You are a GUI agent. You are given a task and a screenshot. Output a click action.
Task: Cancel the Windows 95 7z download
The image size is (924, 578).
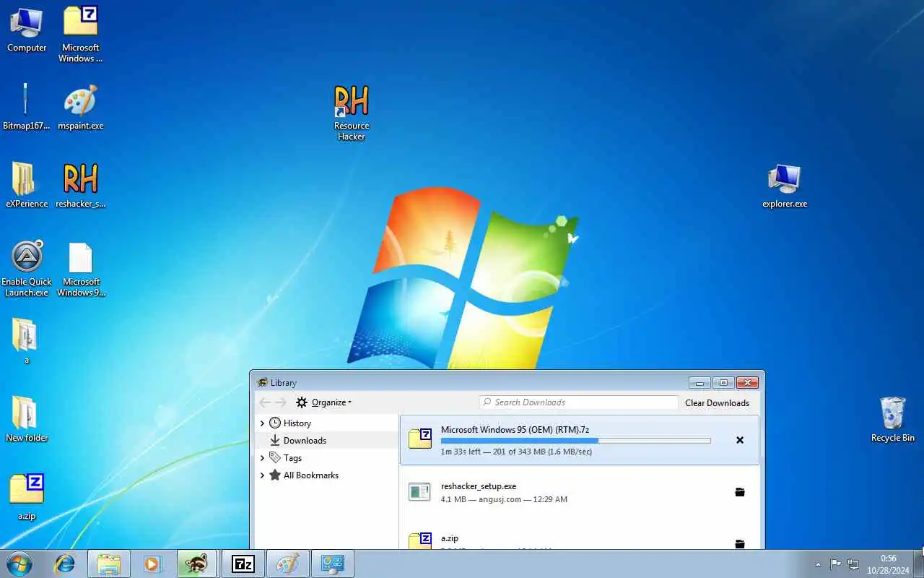point(740,440)
